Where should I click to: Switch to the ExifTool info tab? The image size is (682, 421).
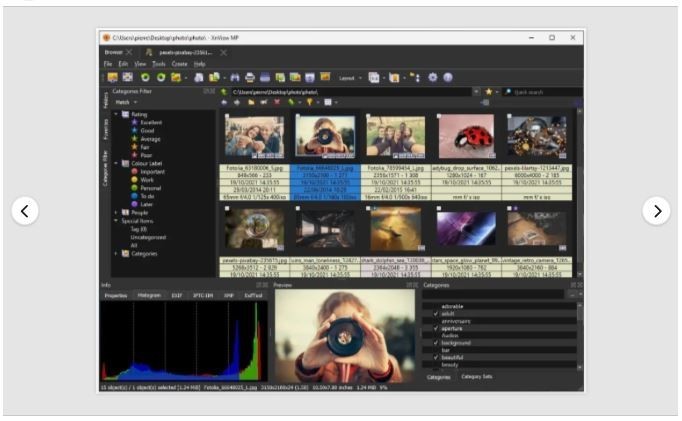click(254, 295)
